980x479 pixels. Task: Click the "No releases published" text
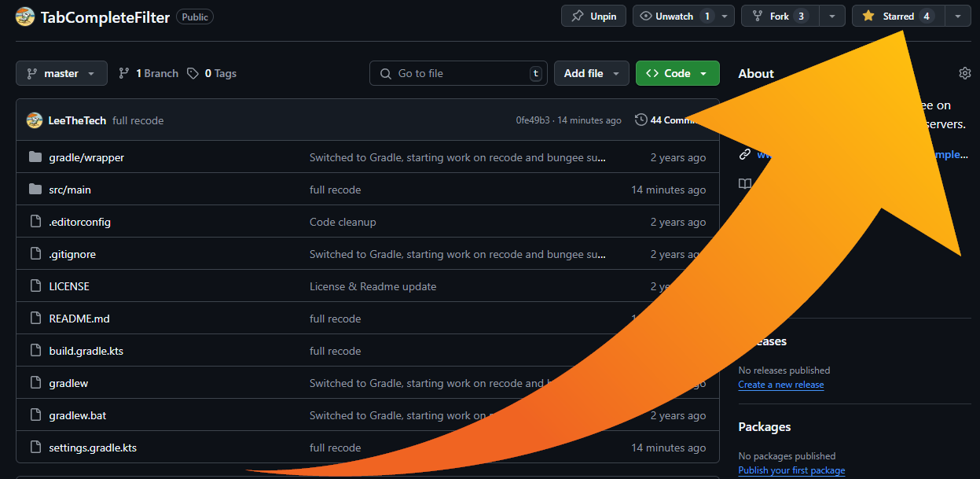(784, 370)
